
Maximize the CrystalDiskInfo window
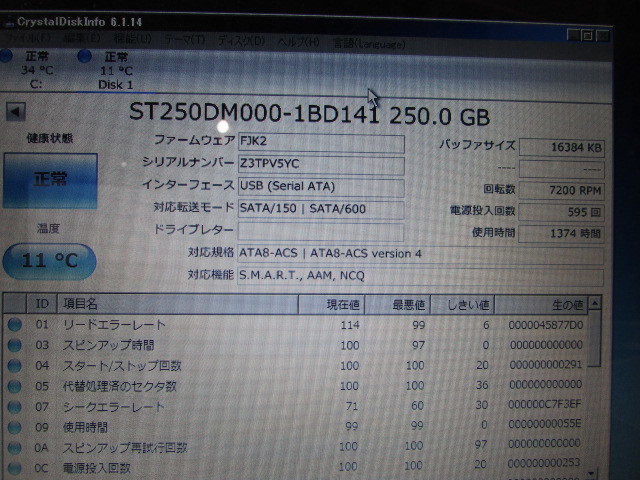coord(588,36)
